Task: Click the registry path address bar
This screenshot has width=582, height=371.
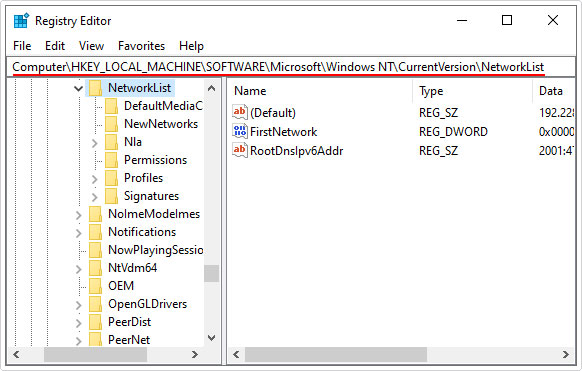Action: (291, 67)
